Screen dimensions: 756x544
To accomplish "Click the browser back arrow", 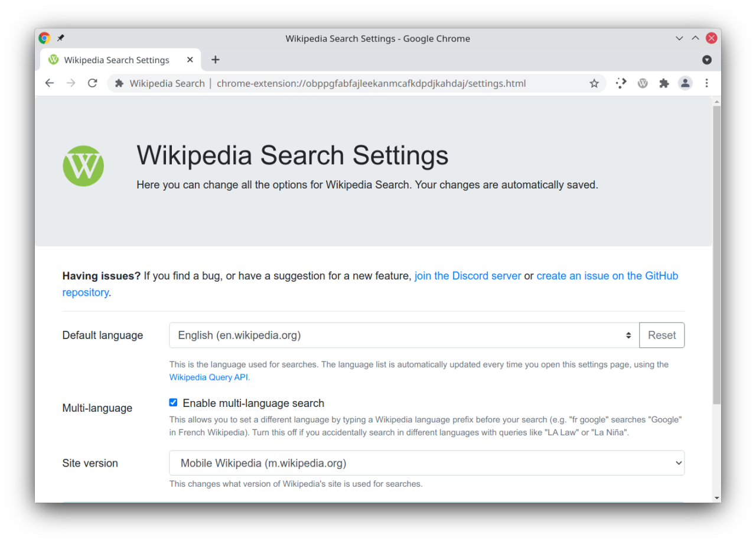I will pyautogui.click(x=50, y=83).
